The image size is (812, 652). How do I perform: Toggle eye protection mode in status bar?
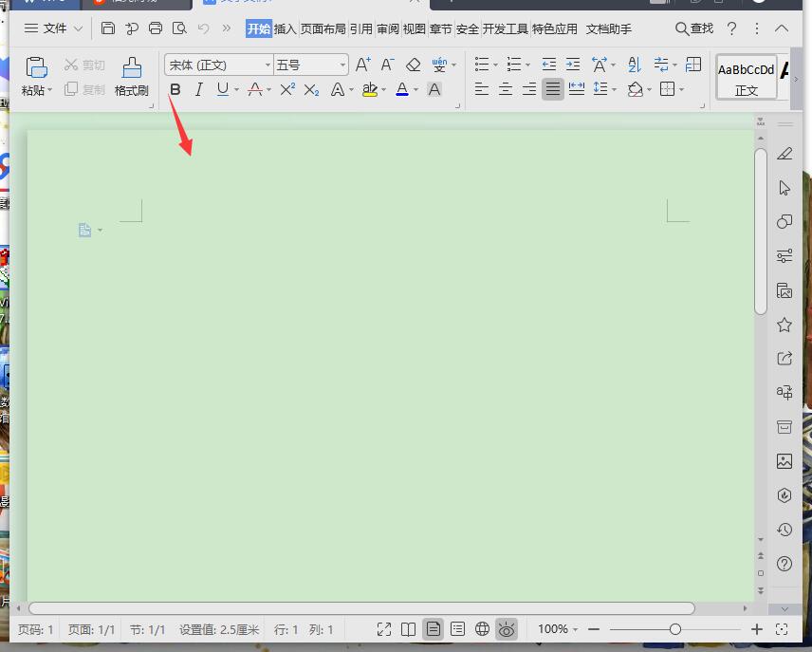click(x=507, y=629)
